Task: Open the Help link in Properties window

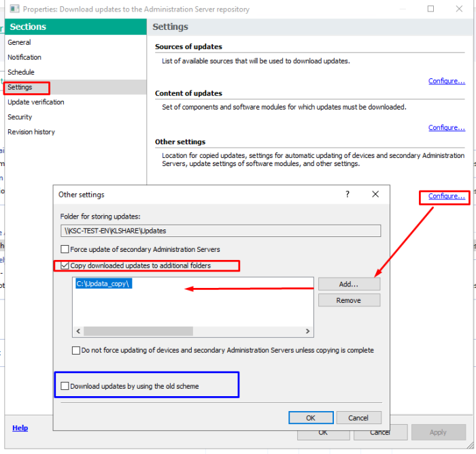Action: tap(20, 428)
